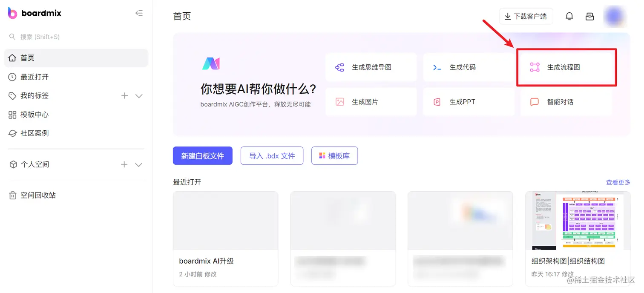Click the home icon beside 首页
This screenshot has width=644, height=293.
[12, 58]
